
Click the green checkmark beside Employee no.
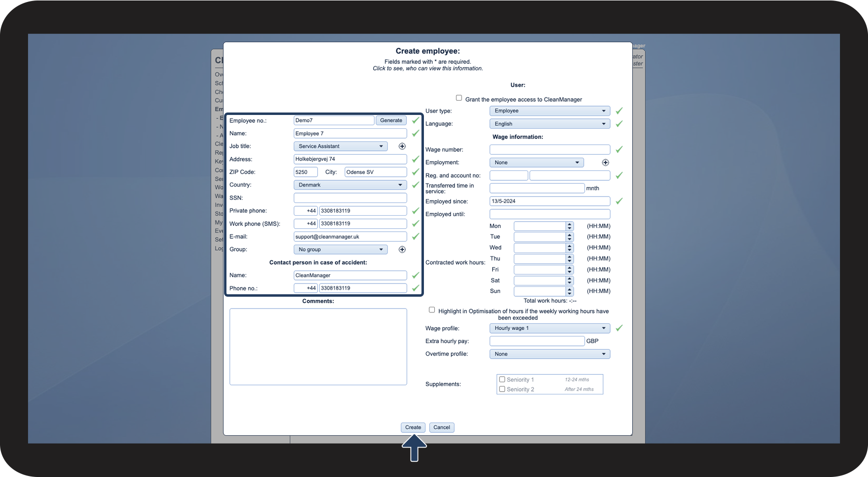[x=416, y=120]
